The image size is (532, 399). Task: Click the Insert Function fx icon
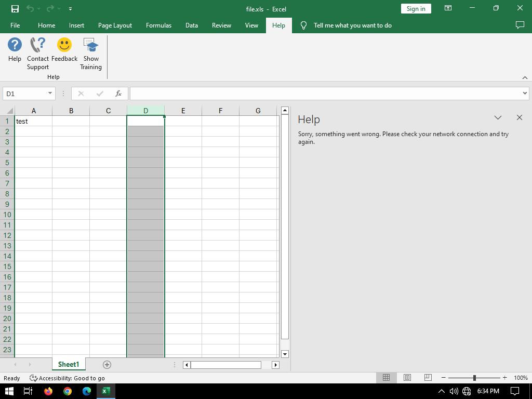[x=118, y=94]
